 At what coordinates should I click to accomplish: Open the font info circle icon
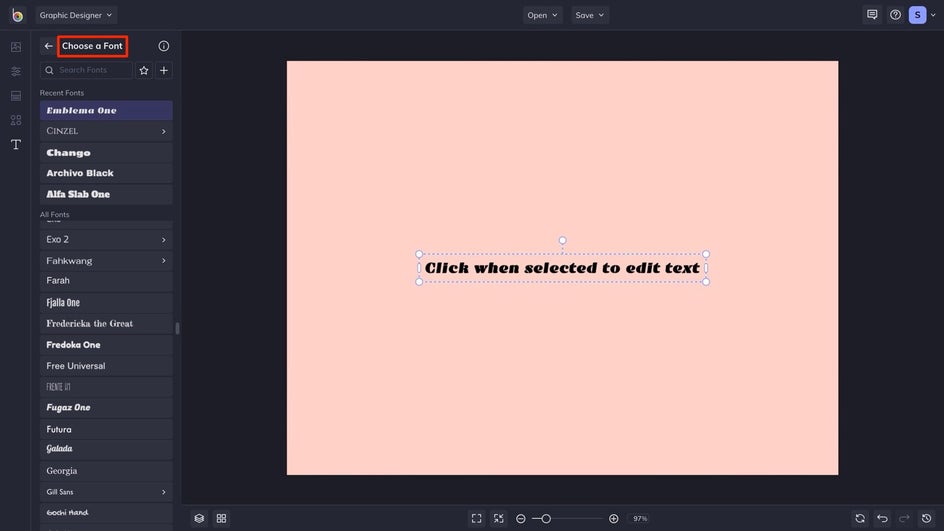(164, 46)
